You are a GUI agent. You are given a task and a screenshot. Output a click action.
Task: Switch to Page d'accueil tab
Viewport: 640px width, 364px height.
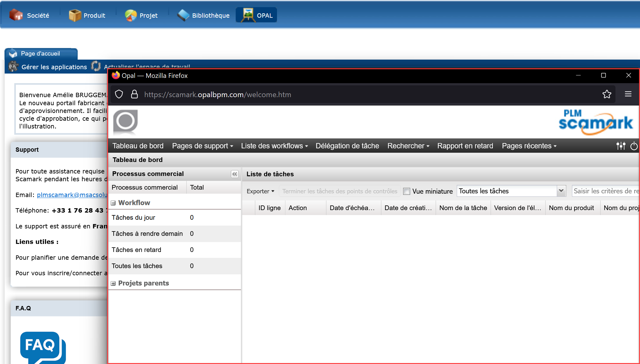41,54
